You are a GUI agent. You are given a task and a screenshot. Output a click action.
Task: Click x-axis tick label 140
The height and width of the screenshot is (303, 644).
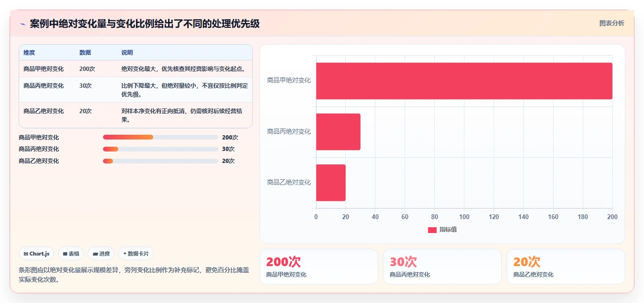click(523, 217)
